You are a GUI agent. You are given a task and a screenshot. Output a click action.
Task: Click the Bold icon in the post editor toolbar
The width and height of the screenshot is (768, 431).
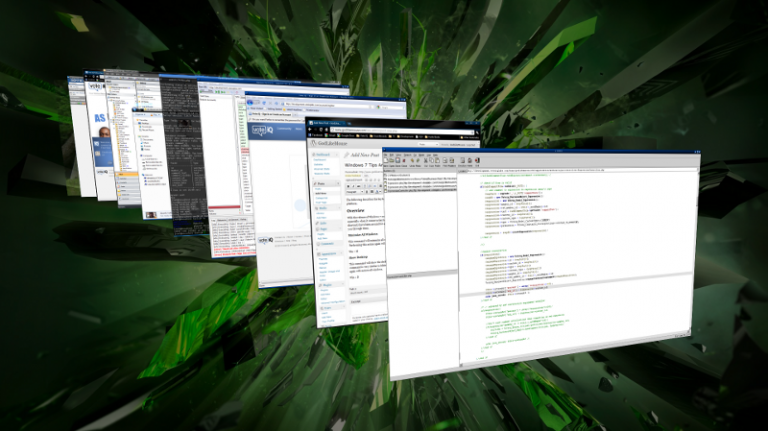pos(346,187)
